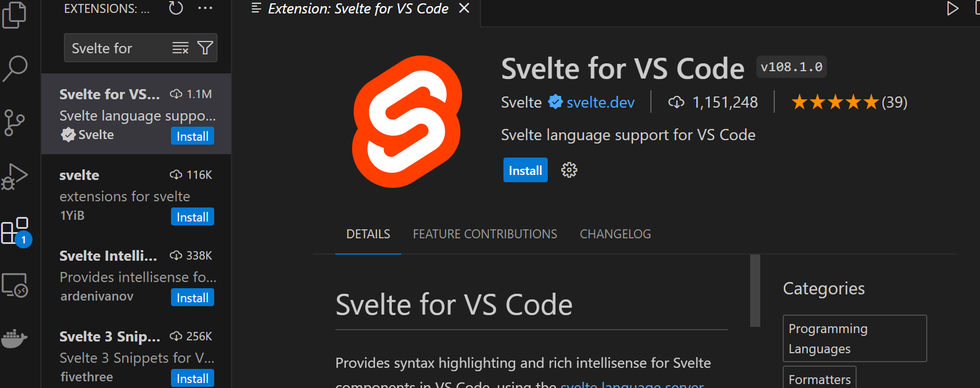Click the 'Svelte for VS Code' readme heading
Image resolution: width=980 pixels, height=388 pixels.
pyautogui.click(x=454, y=305)
